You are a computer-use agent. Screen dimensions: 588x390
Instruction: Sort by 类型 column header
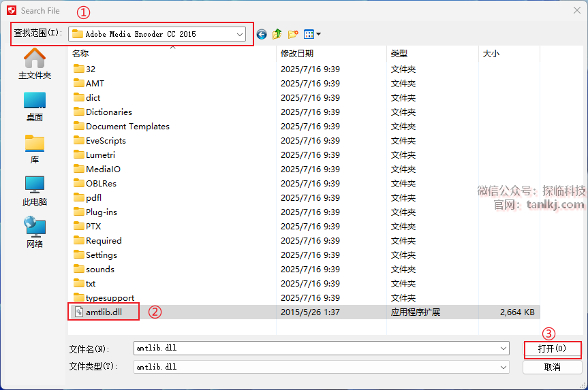pos(433,54)
